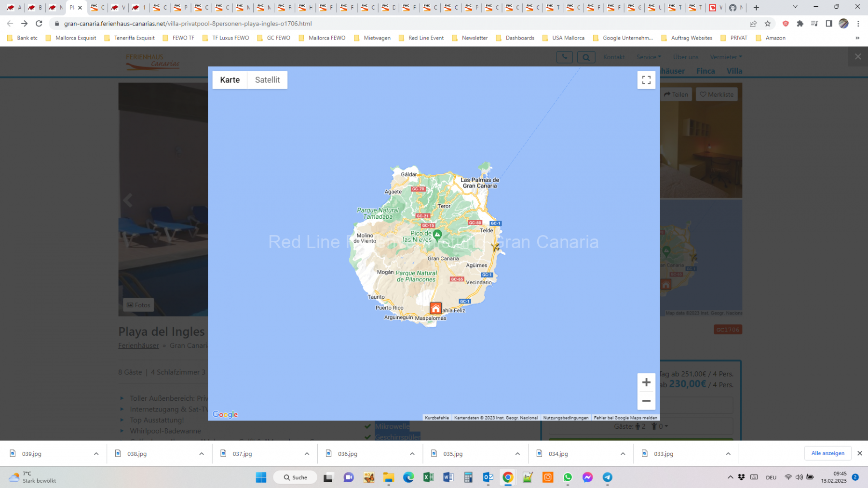Share this page from address bar
This screenshot has width=868, height=488.
point(753,24)
